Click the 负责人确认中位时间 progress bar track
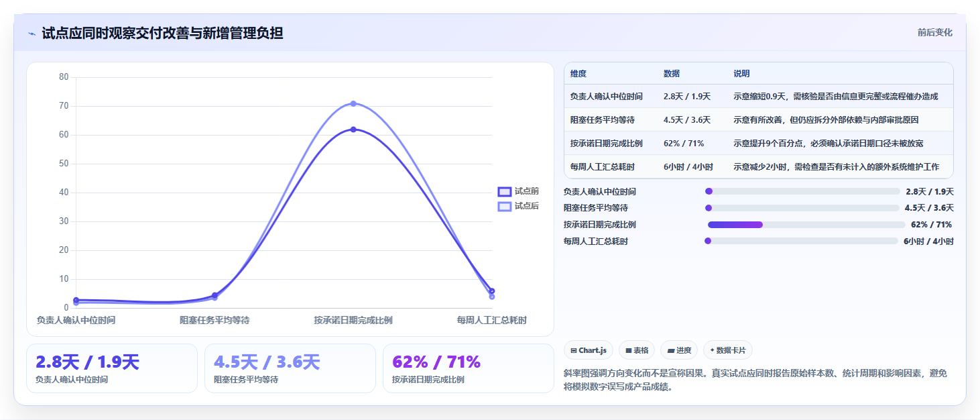Image resolution: width=980 pixels, height=420 pixels. coord(802,192)
